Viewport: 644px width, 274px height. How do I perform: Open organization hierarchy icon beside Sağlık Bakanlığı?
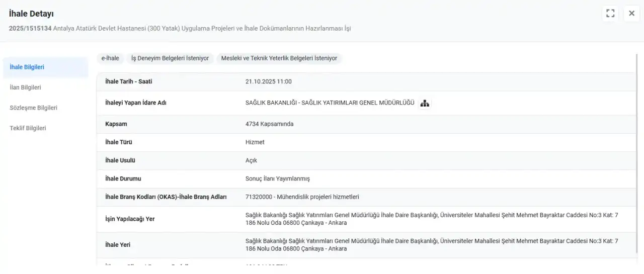425,104
